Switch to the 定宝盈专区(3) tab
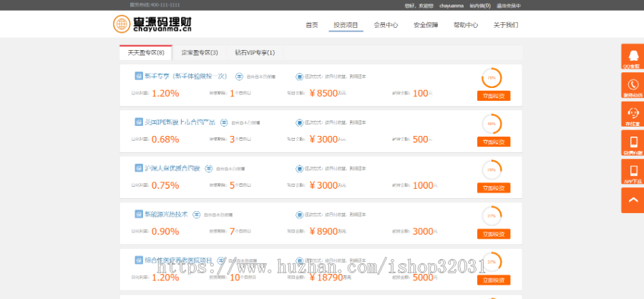Screen dimensions: 644x299 pyautogui.click(x=200, y=52)
